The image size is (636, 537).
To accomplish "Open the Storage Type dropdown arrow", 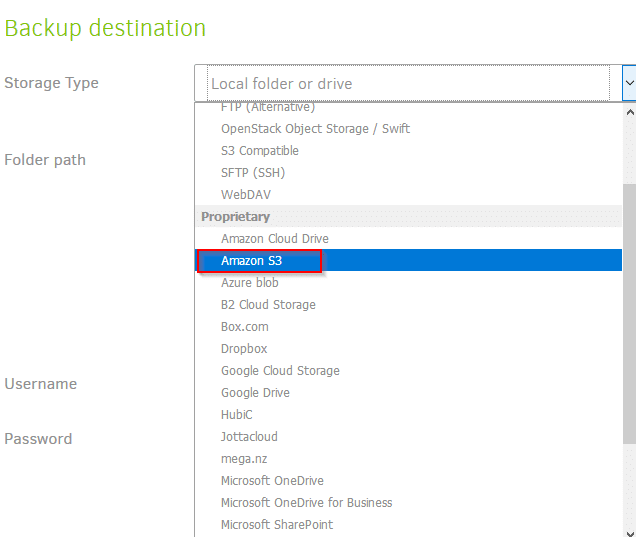I will tap(629, 83).
